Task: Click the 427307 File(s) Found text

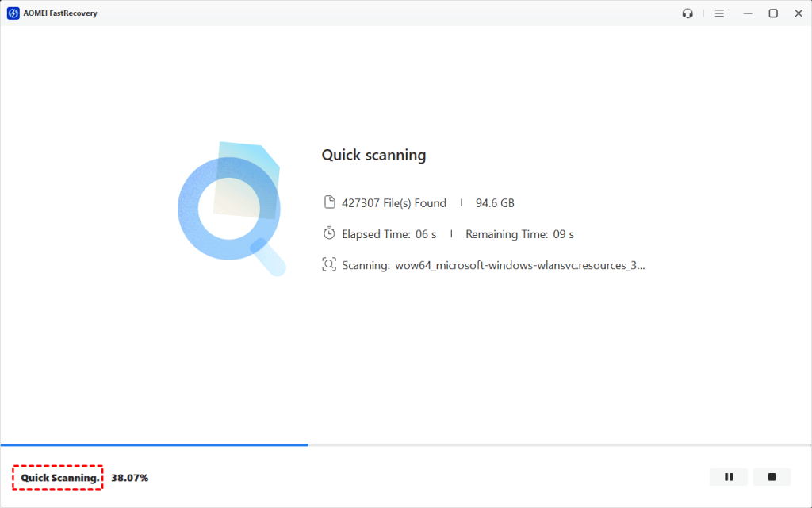Action: point(393,203)
